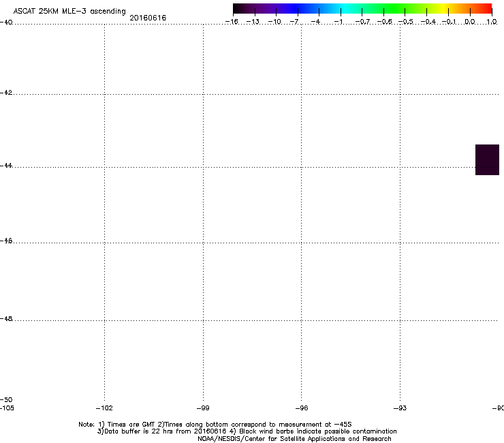Click the -7 colorbar label
The width and height of the screenshot is (504, 443).
[294, 22]
